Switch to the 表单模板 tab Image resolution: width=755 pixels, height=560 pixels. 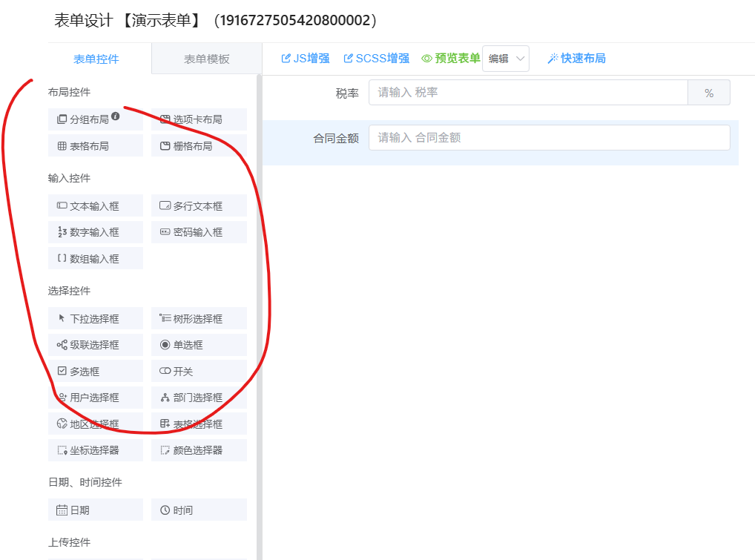[x=206, y=59]
